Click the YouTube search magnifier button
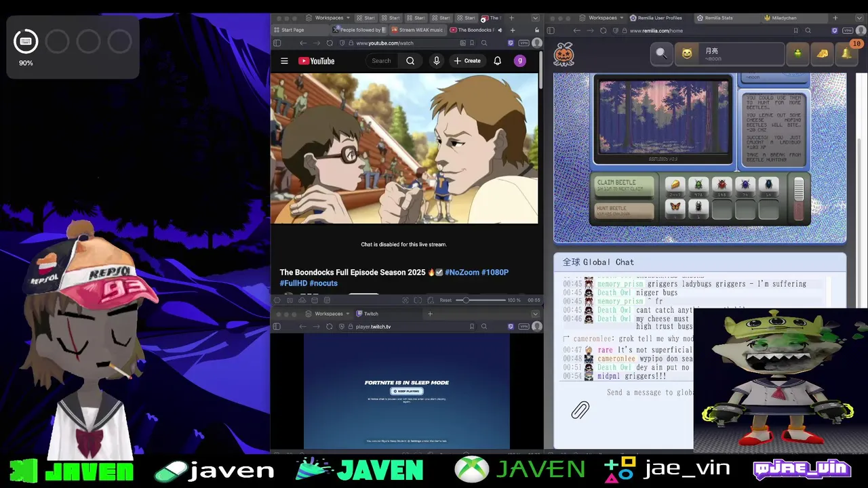The image size is (868, 488). coord(410,61)
